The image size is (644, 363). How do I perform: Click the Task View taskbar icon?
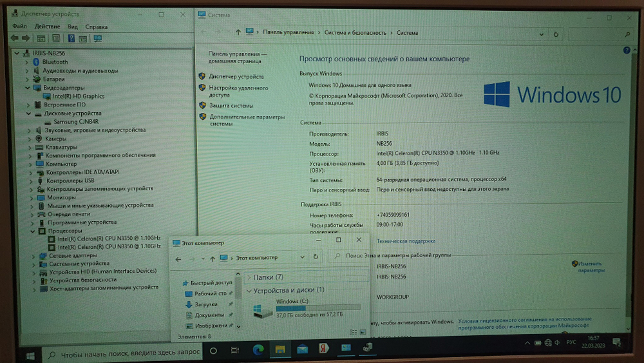(233, 349)
